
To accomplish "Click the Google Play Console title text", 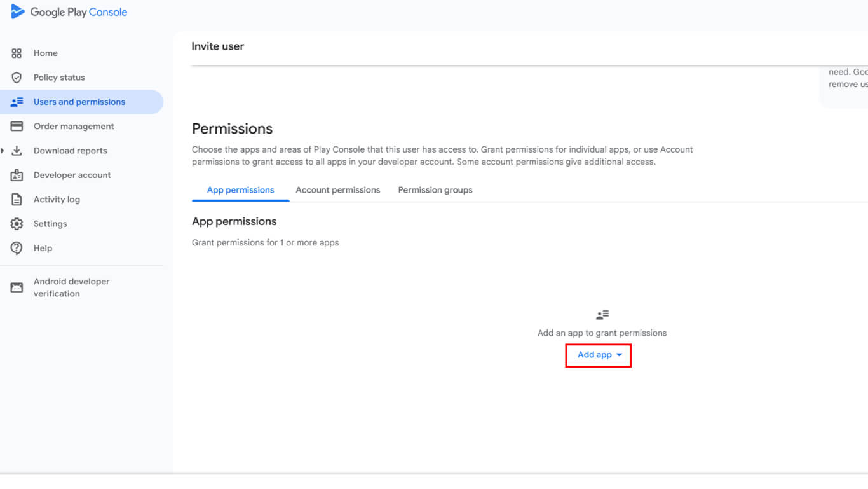I will point(79,12).
